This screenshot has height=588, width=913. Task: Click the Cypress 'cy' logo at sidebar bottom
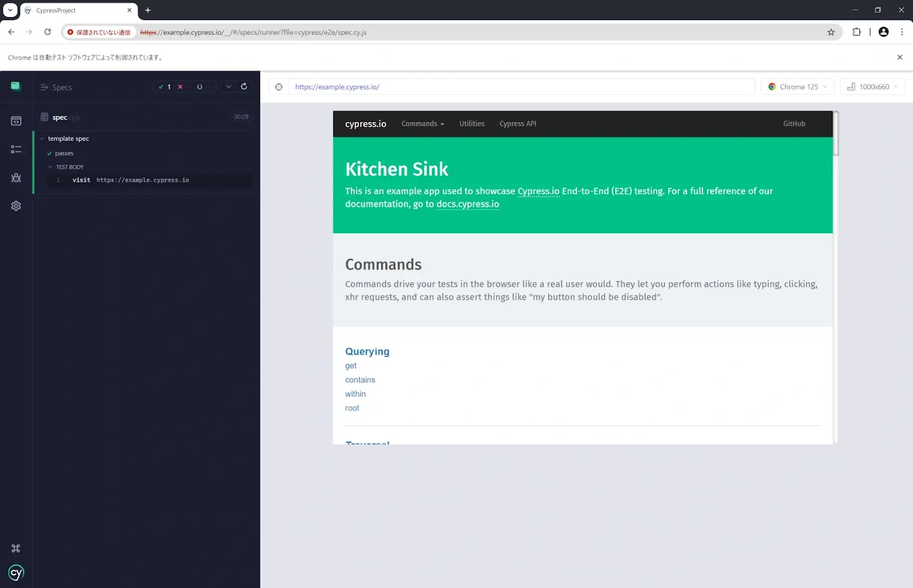(16, 572)
